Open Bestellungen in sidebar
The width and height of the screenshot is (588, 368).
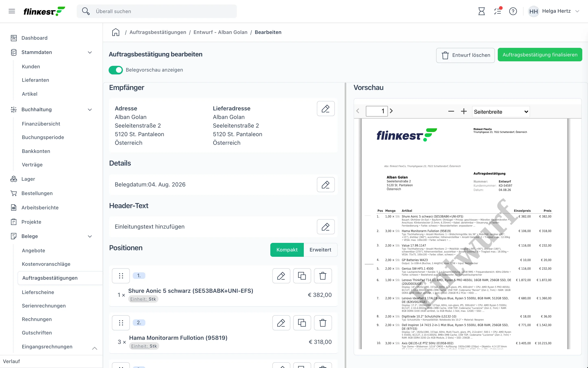pyautogui.click(x=37, y=193)
